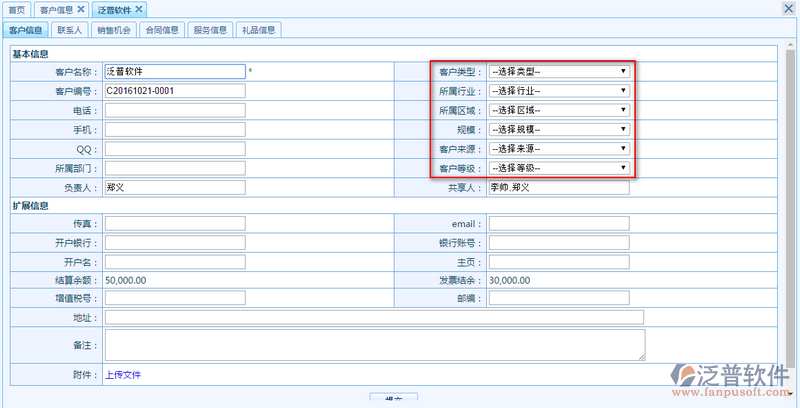
Task: Switch to the 服务信息 sub-tab
Action: click(210, 30)
